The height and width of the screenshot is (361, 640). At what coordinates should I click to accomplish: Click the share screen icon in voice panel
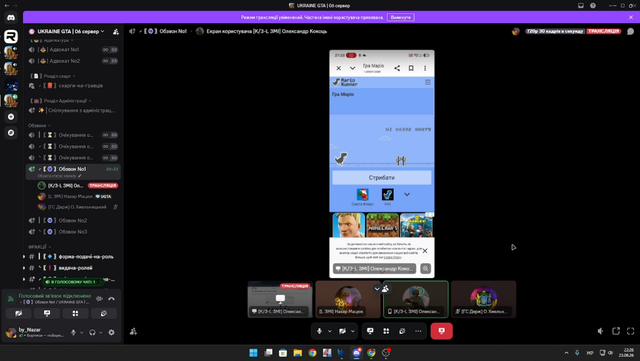(x=47, y=313)
